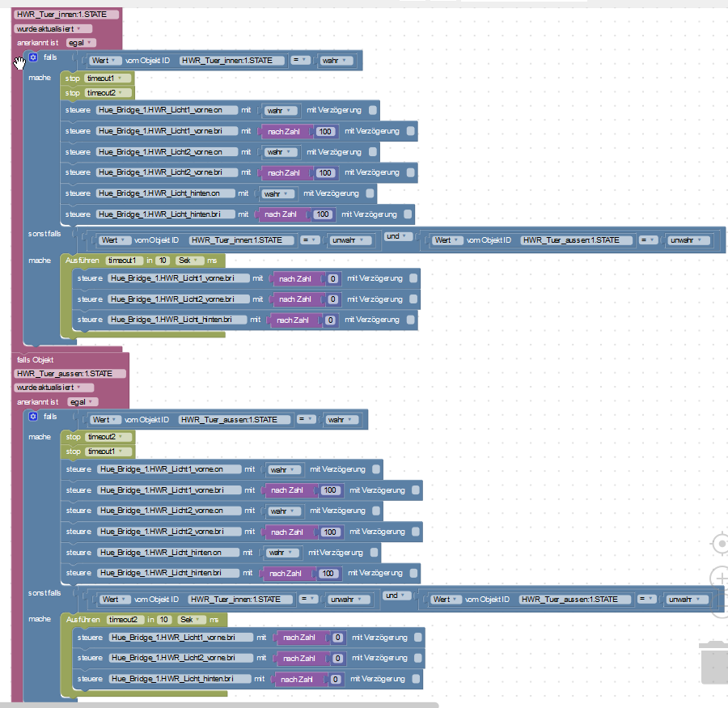Select the 'falls Objekt' trigger block label

pos(36,359)
